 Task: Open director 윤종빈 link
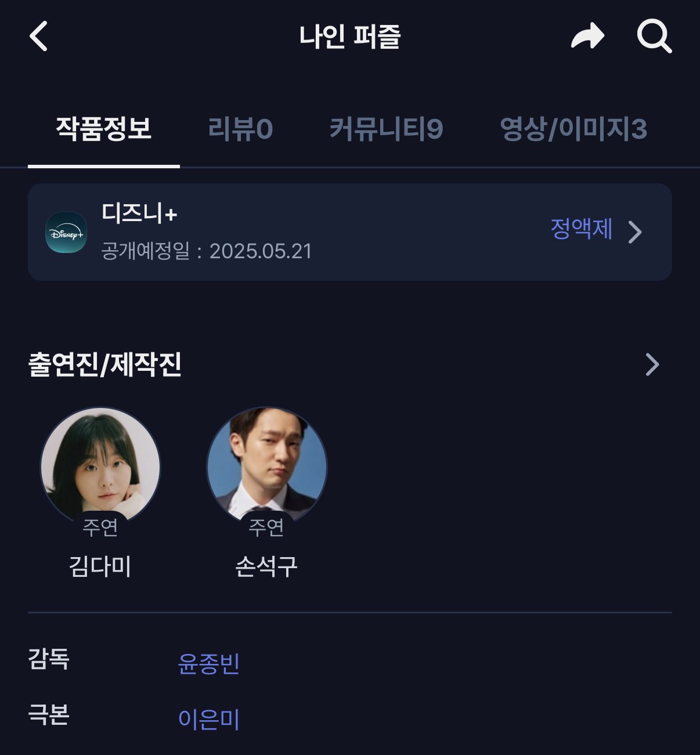point(209,663)
